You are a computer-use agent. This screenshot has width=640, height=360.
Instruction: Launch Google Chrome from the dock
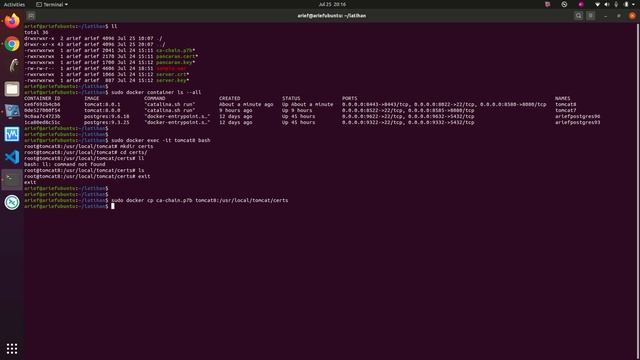(x=12, y=44)
